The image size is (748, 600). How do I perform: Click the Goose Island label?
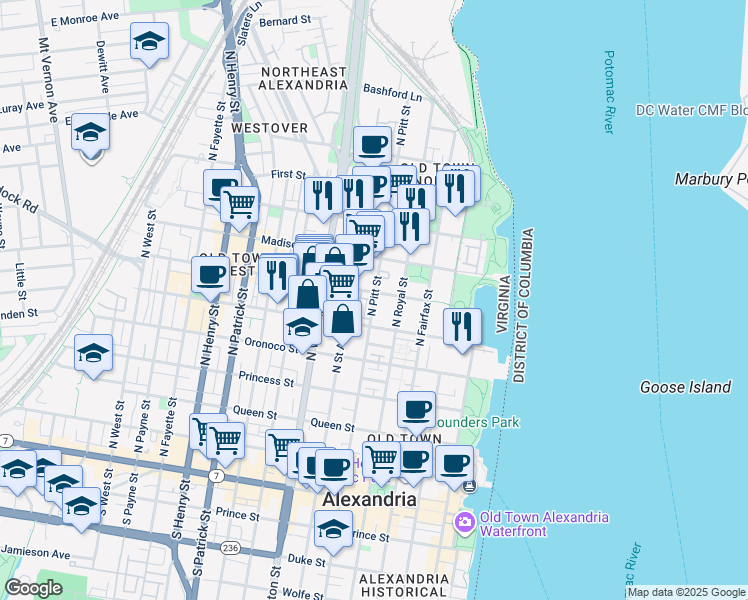(685, 387)
